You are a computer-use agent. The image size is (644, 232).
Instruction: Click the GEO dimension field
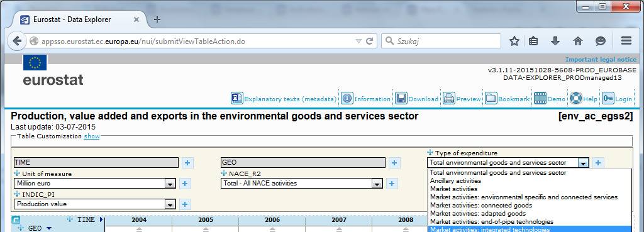(303, 163)
